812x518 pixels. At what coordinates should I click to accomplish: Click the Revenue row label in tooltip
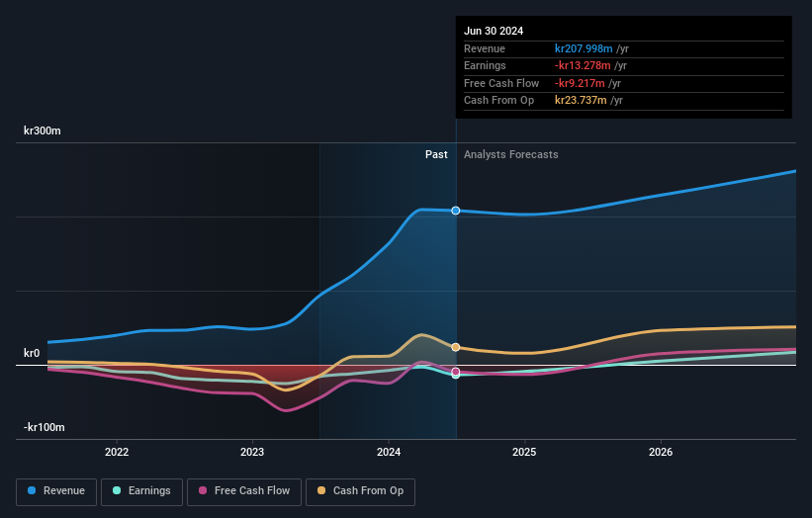(485, 48)
